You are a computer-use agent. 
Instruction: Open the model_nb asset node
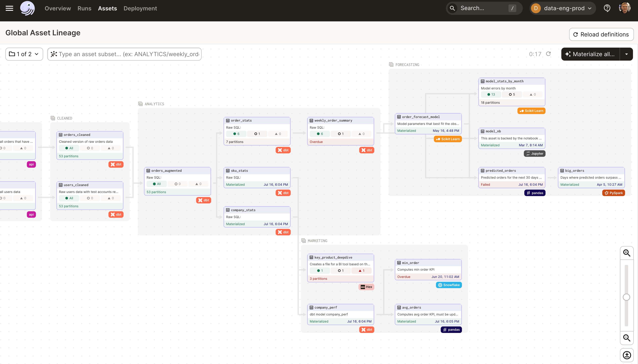[512, 138]
